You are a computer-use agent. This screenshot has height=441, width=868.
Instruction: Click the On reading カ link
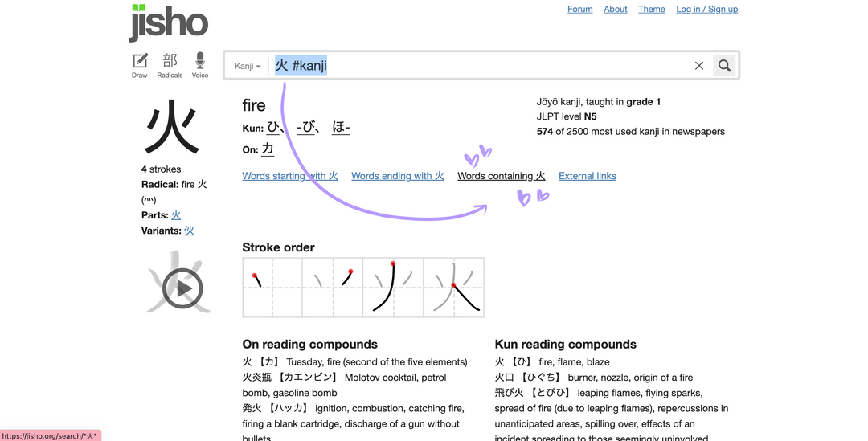point(268,149)
